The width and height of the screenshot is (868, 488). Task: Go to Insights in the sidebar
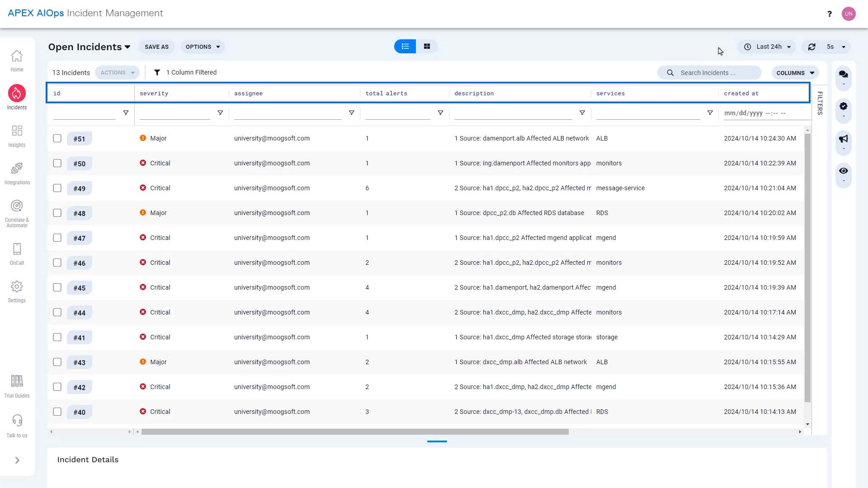tap(17, 136)
